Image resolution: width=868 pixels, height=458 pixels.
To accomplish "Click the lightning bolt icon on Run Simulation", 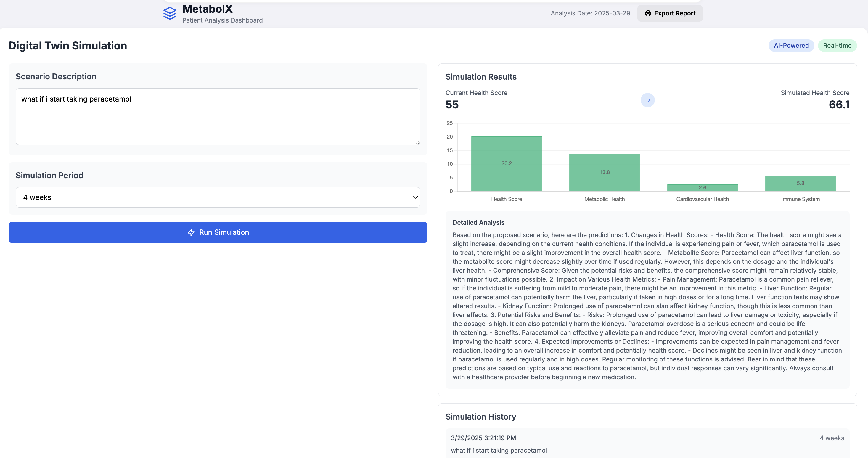I will coord(191,232).
